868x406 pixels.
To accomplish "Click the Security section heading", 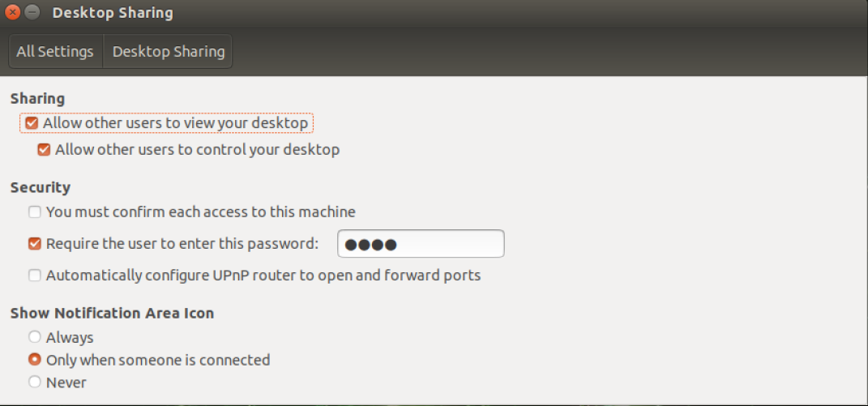I will coord(41,187).
